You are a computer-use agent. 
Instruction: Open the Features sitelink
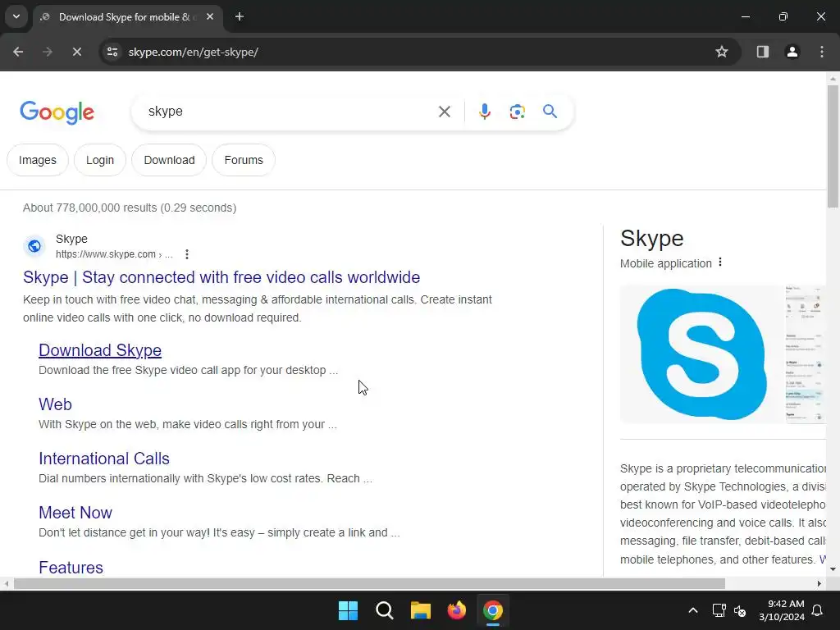71,568
